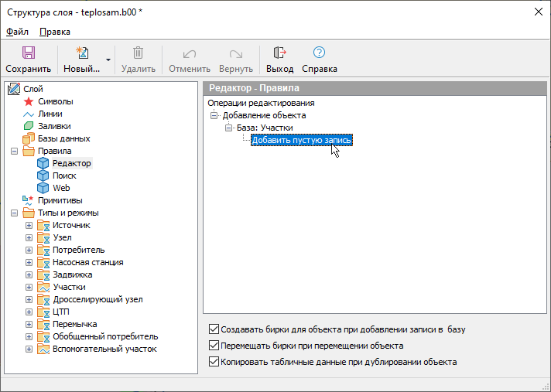Click the Exit (Выход) door icon
Screen dimensions: 551x392
tap(279, 53)
